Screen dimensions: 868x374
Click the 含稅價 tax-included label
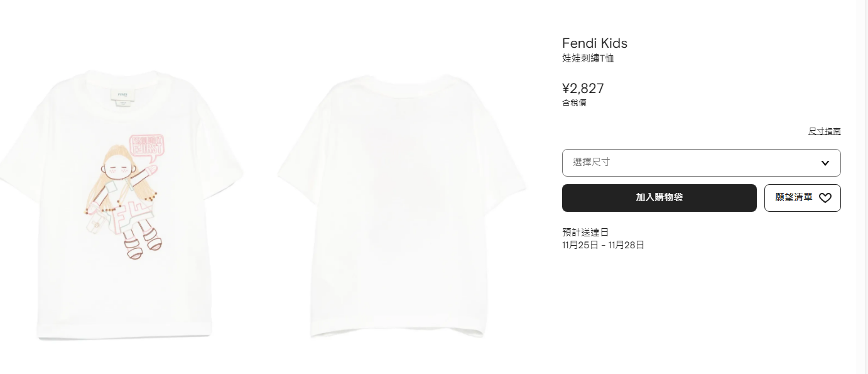(x=574, y=103)
